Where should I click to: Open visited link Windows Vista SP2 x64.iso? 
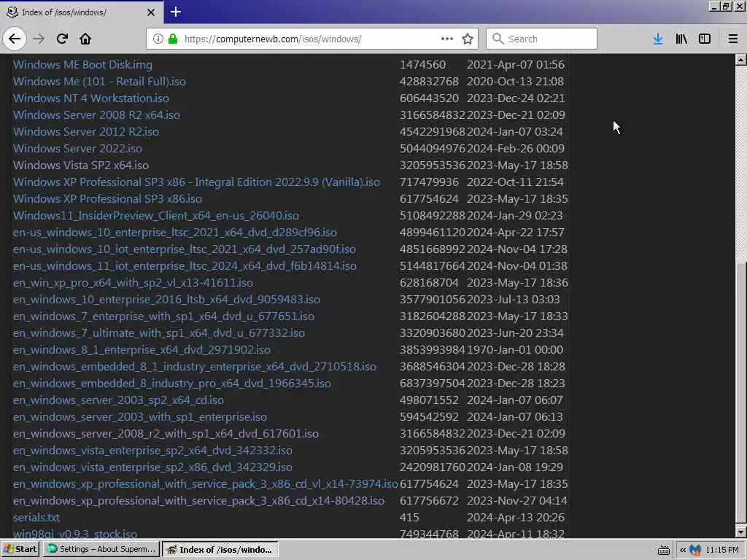[80, 166]
